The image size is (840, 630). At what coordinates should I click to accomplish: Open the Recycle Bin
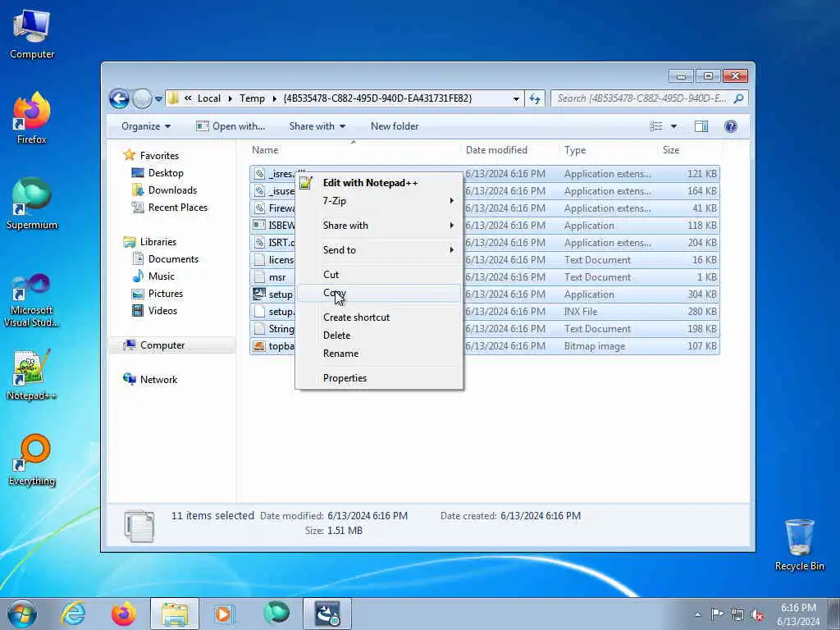click(799, 546)
